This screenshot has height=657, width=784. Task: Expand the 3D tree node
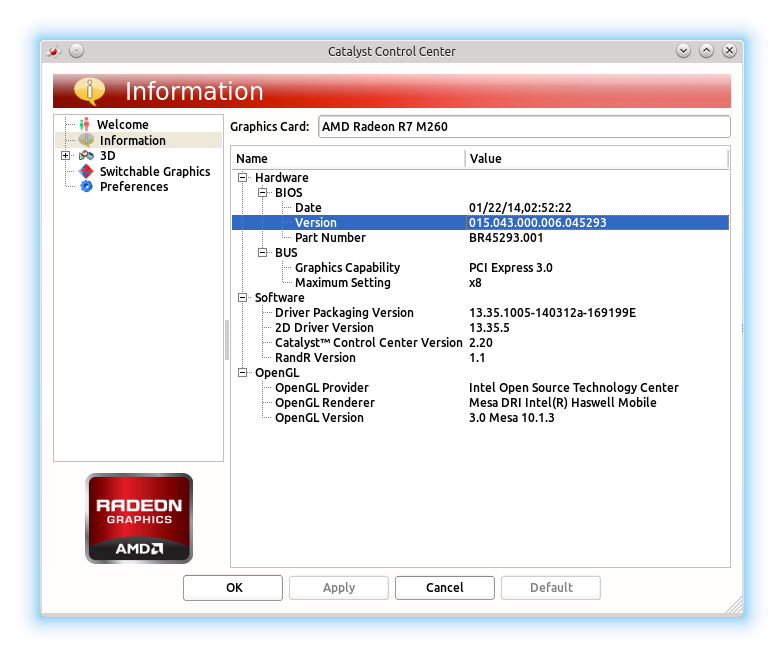pos(65,156)
